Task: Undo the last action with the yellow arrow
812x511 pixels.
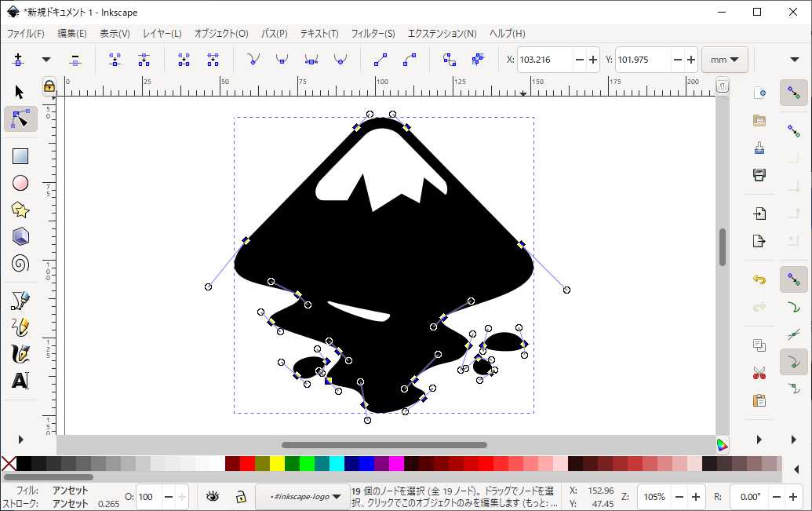Action: click(x=759, y=280)
